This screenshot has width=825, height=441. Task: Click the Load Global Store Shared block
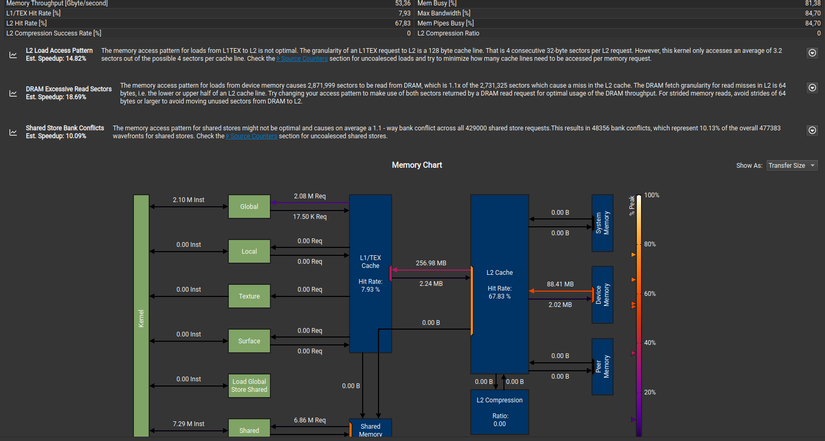(x=249, y=385)
